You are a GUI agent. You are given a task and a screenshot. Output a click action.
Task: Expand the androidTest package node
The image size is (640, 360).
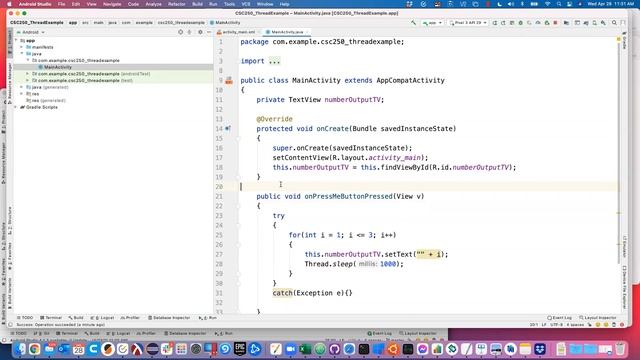28,74
